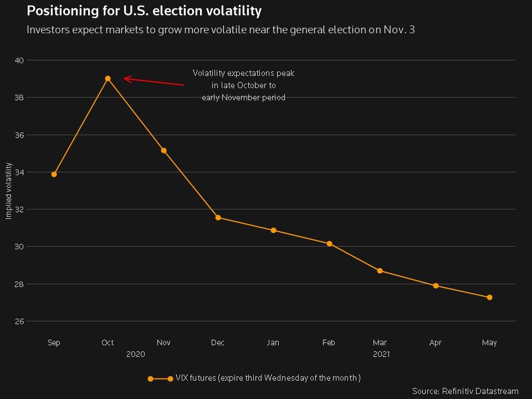532x399 pixels.
Task: Click the 2021 year label below Mar
Action: point(381,354)
